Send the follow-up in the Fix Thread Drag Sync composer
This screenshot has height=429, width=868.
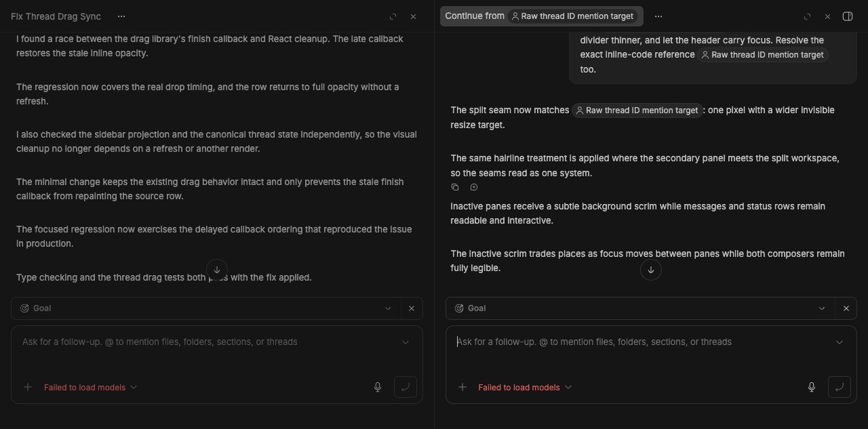click(406, 387)
